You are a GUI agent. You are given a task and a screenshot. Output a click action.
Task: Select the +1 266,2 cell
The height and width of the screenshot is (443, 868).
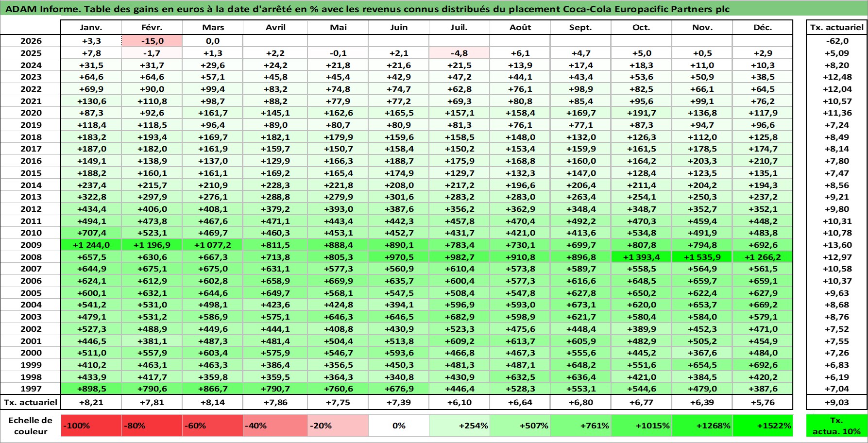[x=763, y=257]
